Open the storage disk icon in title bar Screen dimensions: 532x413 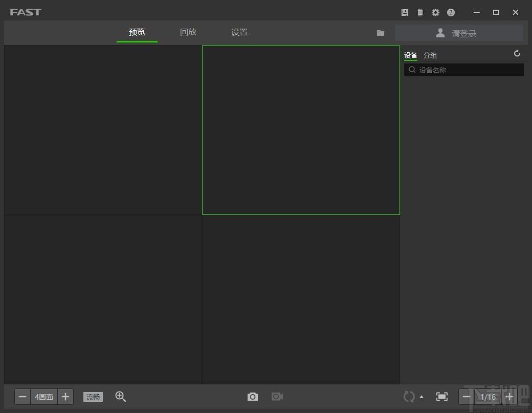pos(405,13)
